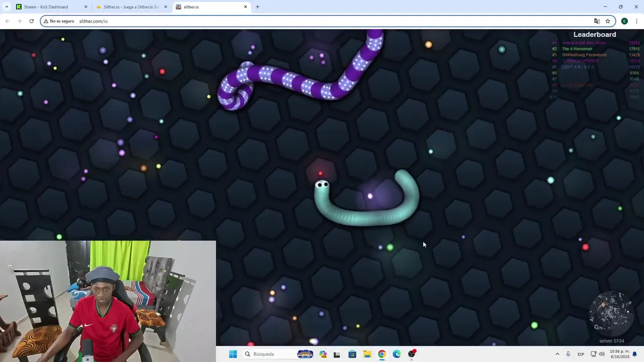Open Microsoft Store from the taskbar
The height and width of the screenshot is (362, 644).
352,354
